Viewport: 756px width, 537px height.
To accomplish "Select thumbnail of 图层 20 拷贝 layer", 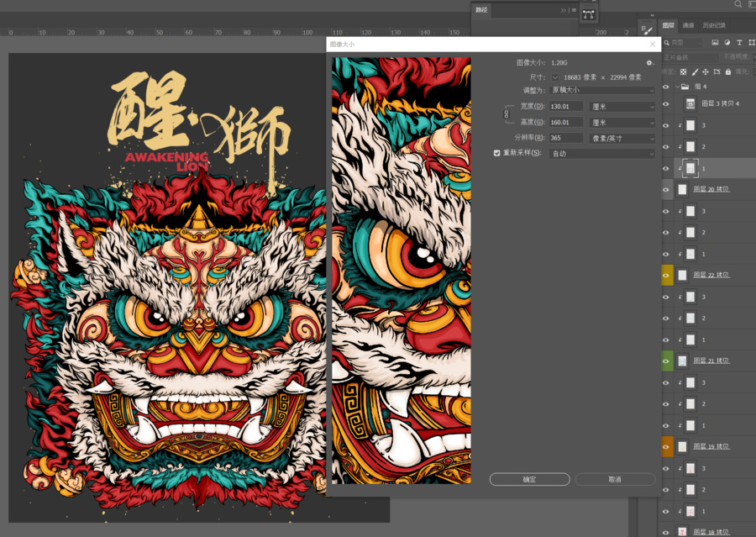I will (682, 189).
